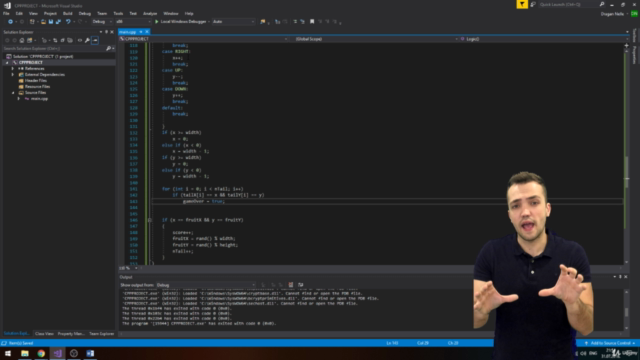Expand the main.cpp tree node
Viewport: 640px width, 360px height.
pos(19,99)
